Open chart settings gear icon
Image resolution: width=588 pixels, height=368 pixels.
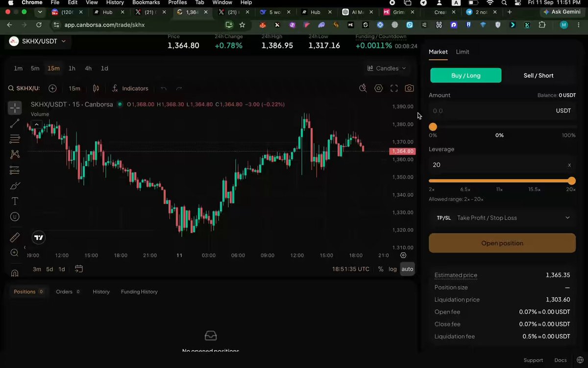pos(378,88)
